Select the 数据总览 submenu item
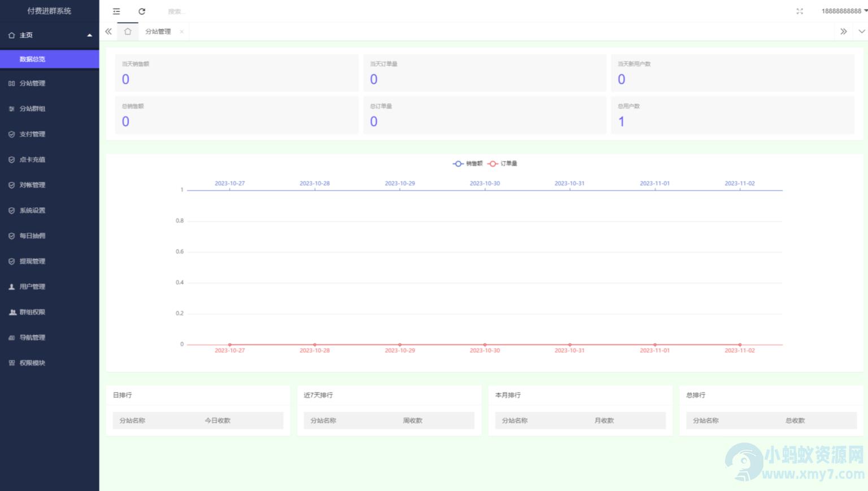868x491 pixels. click(50, 59)
